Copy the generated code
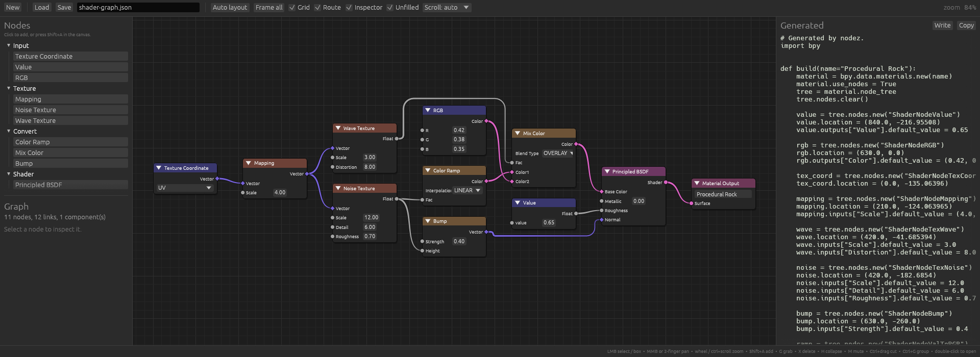Screen dimensions: 980x357 coord(966,25)
